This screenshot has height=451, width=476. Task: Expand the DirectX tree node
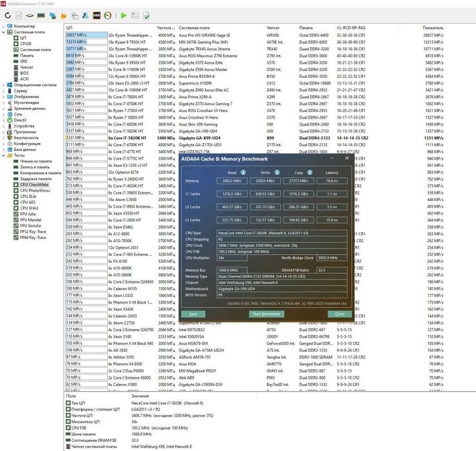(3, 120)
